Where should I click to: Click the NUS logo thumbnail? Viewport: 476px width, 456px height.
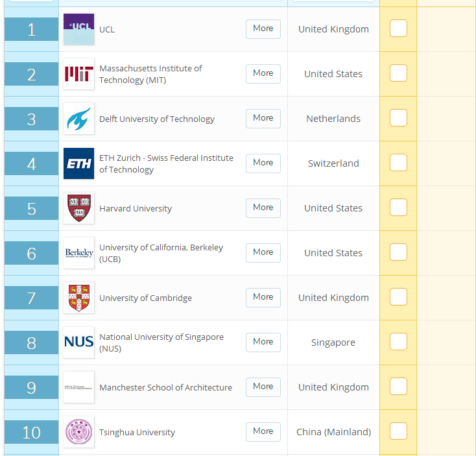78,342
